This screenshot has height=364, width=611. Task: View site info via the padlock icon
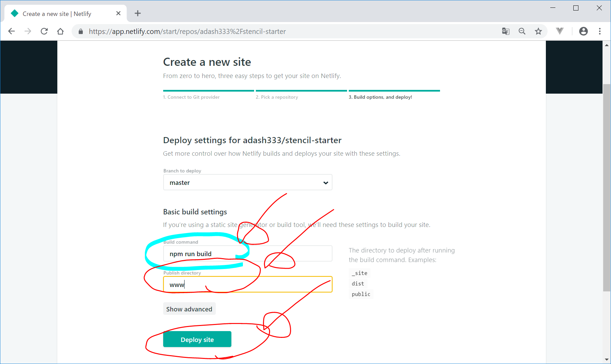pyautogui.click(x=81, y=32)
